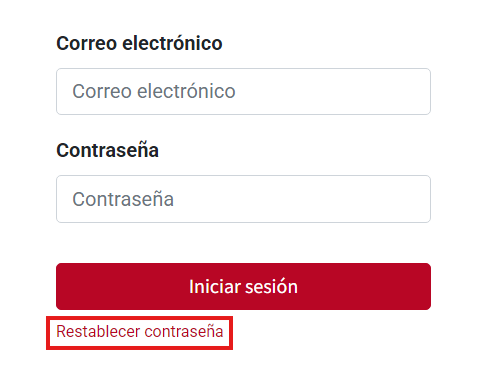Screen dimensions: 501x382
Task: Select the Correo electrónico label text
Action: click(x=139, y=43)
